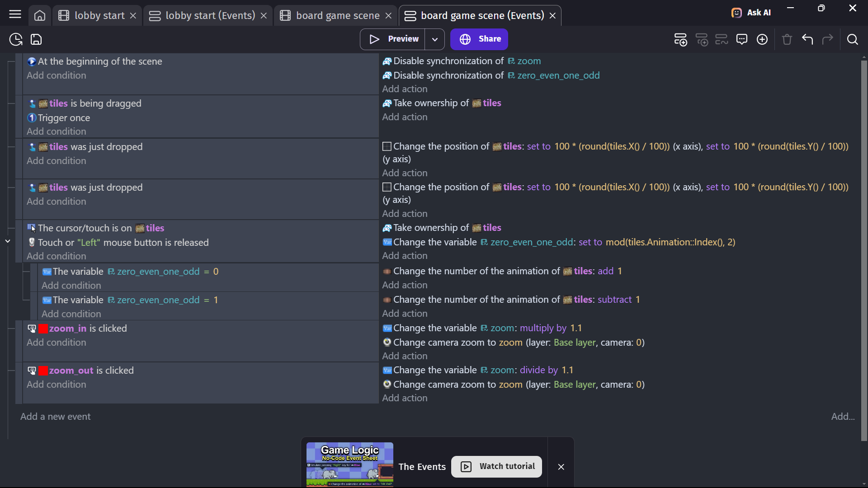Click the Share button
The height and width of the screenshot is (488, 868).
[479, 39]
